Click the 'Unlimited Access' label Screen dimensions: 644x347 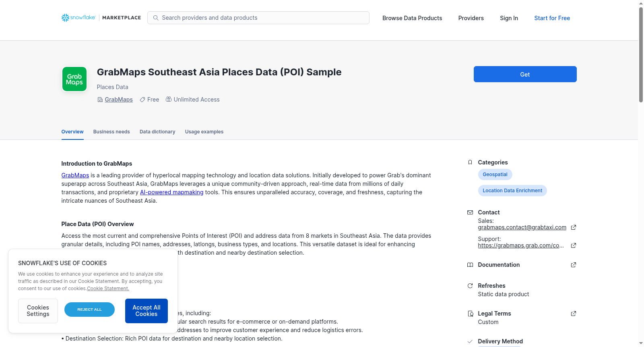pos(196,100)
